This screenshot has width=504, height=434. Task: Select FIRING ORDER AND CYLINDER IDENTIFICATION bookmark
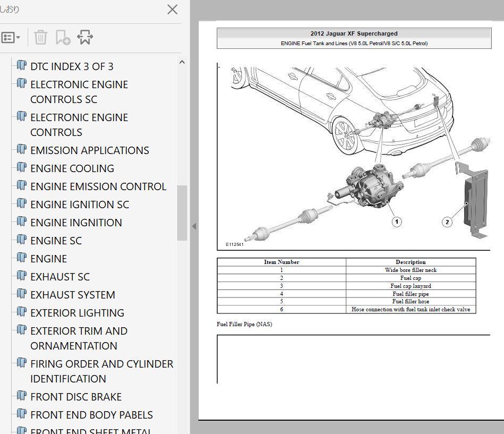click(102, 371)
